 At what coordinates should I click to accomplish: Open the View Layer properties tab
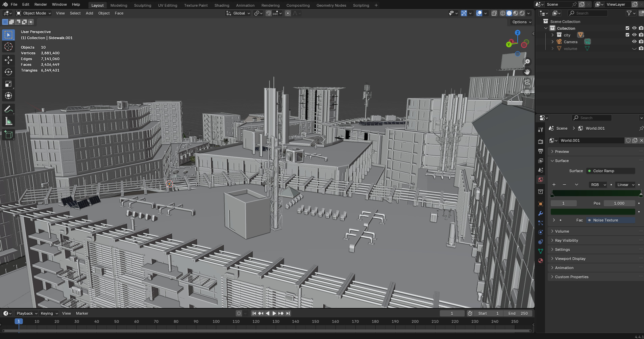(x=541, y=160)
